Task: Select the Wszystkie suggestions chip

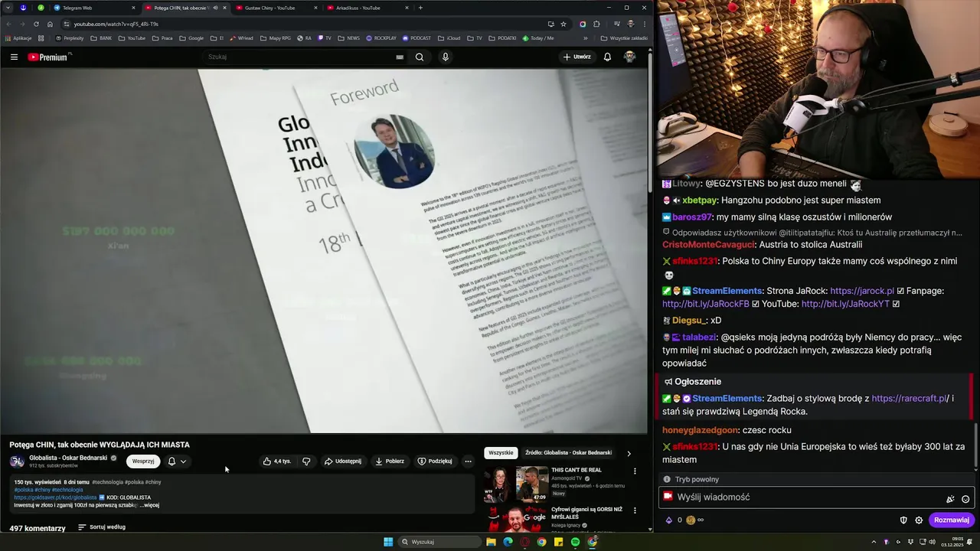Action: [x=501, y=453]
